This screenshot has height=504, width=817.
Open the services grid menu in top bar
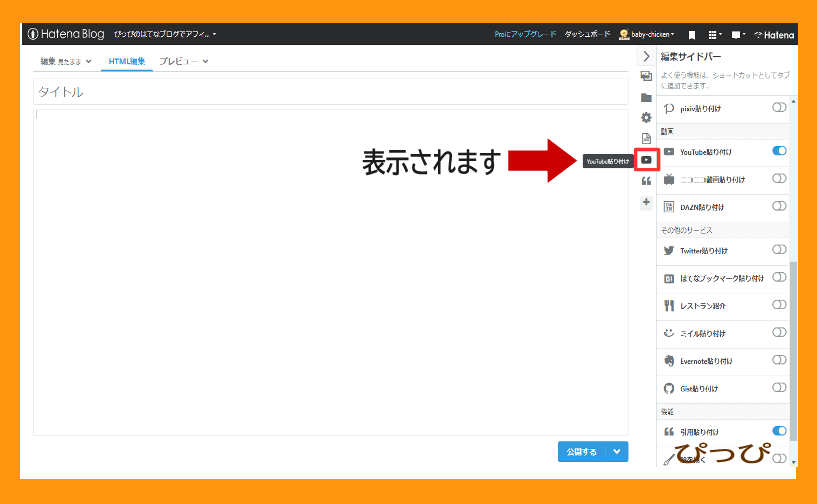click(x=715, y=35)
